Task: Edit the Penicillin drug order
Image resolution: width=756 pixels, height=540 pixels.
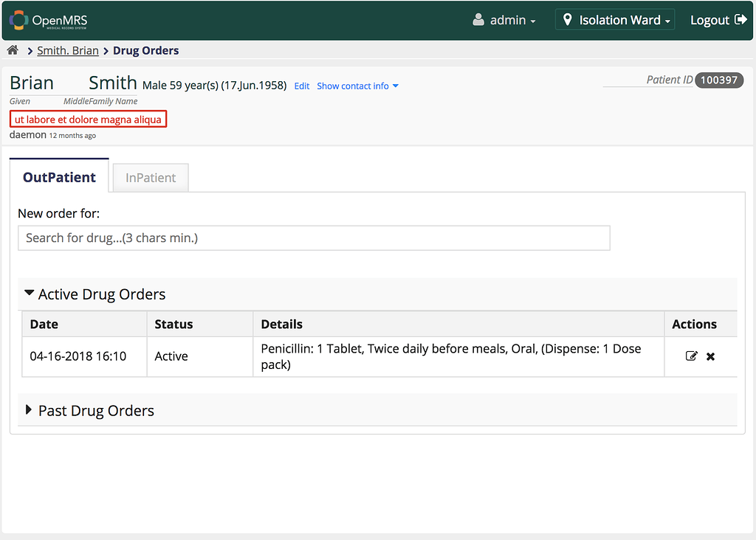Action: point(692,356)
